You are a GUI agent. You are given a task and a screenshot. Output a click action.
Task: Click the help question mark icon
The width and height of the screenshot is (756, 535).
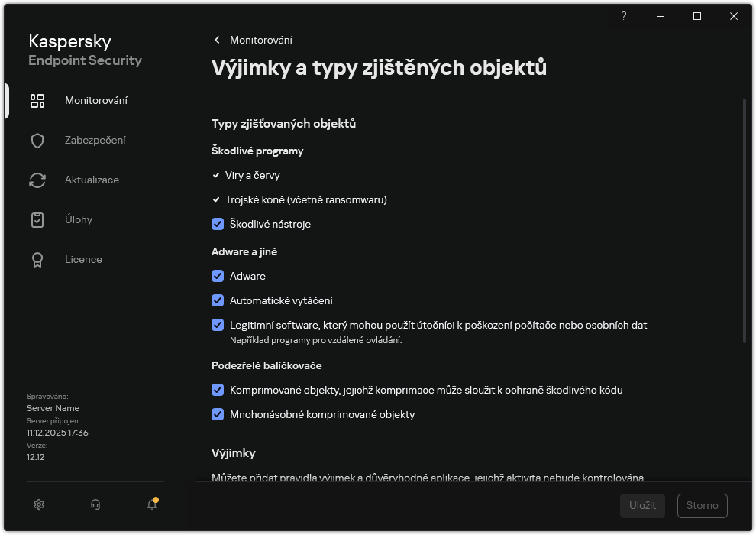tap(624, 16)
